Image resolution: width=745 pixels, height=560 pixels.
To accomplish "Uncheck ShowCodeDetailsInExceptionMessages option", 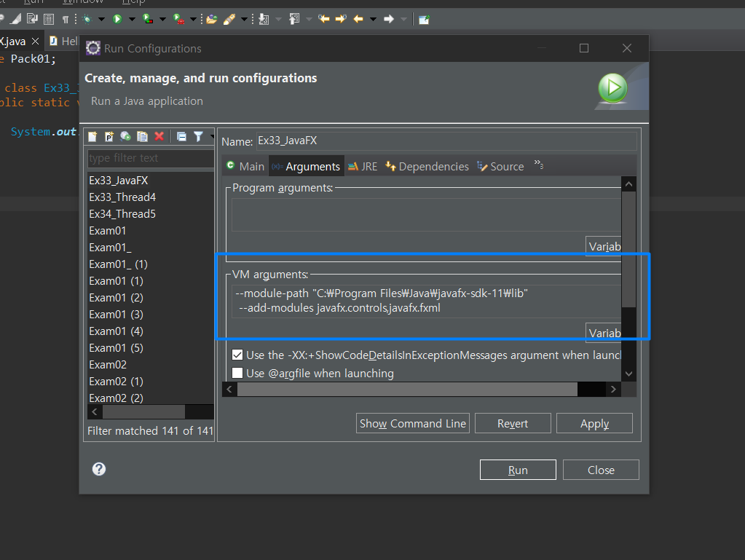I will click(237, 355).
